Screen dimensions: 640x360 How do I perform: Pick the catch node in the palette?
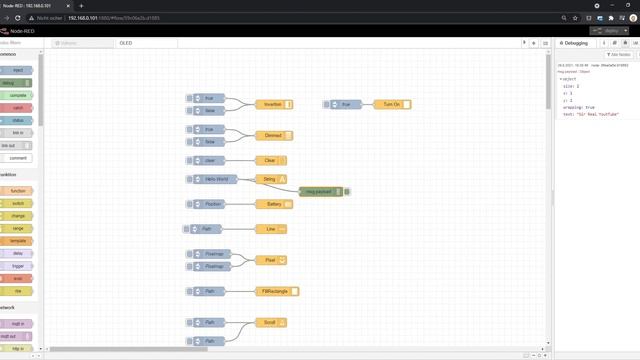[16, 108]
